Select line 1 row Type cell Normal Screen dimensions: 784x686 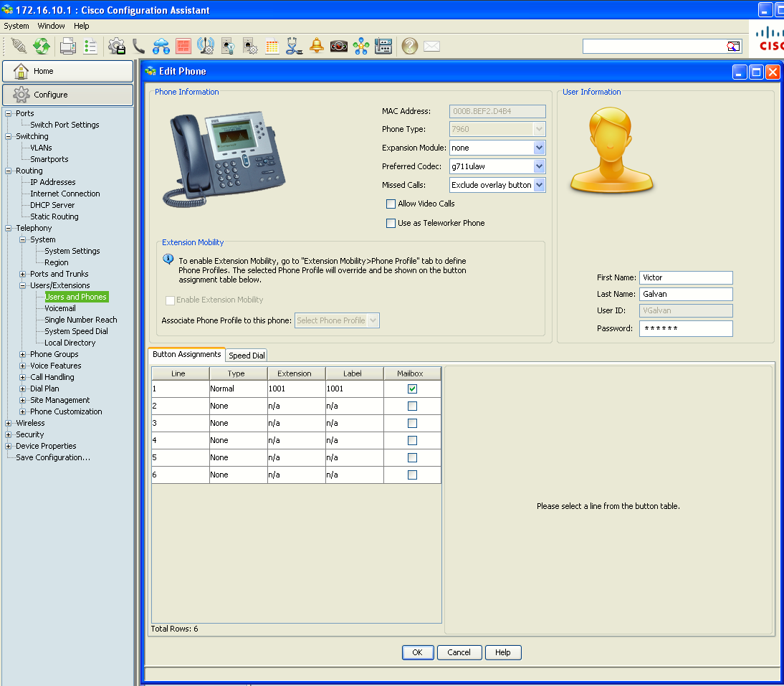pos(238,389)
